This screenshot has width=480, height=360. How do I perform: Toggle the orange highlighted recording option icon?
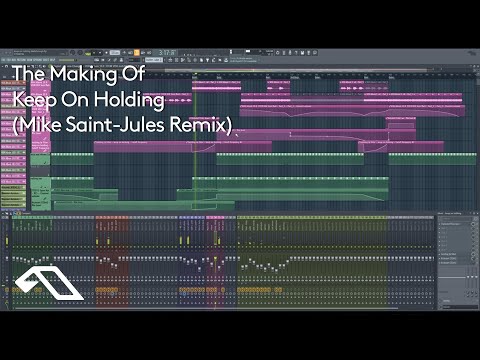137,53
